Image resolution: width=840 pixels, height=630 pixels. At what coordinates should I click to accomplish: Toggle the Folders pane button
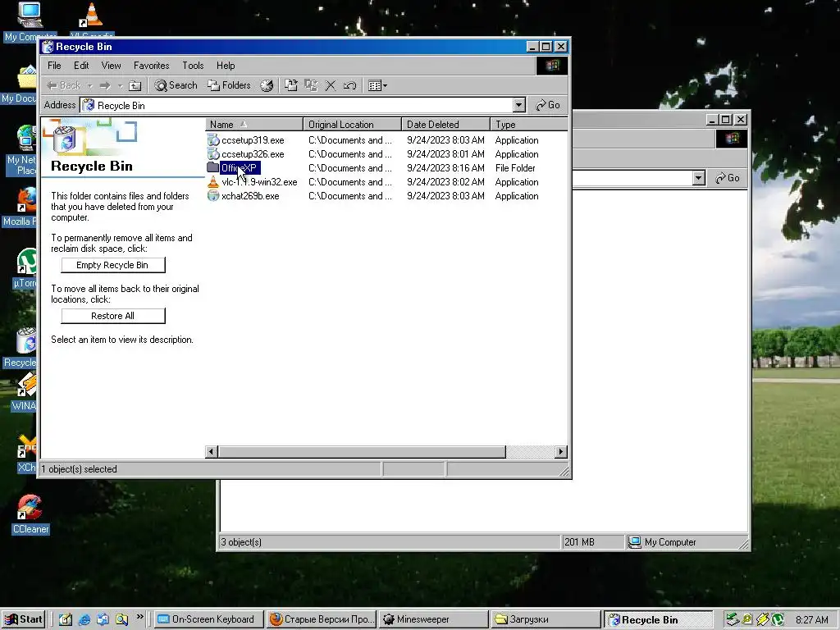click(x=229, y=85)
